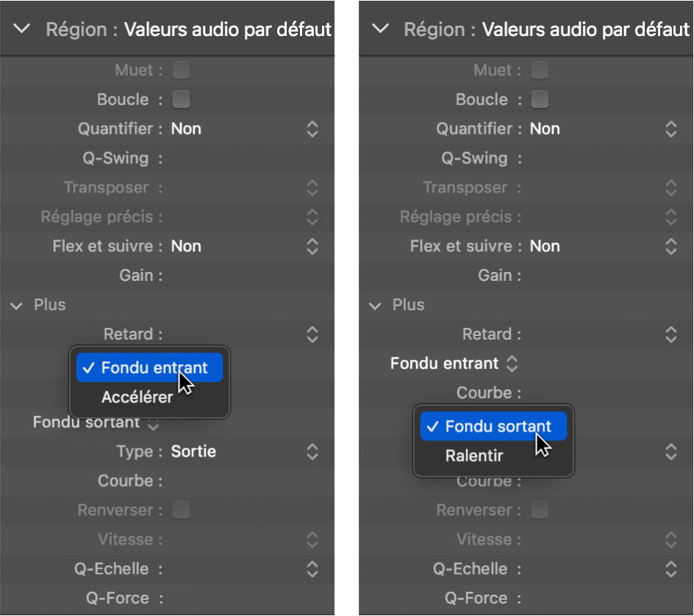Click the Q-Swing value field in right panel
This screenshot has height=616, width=694.
(x=595, y=158)
